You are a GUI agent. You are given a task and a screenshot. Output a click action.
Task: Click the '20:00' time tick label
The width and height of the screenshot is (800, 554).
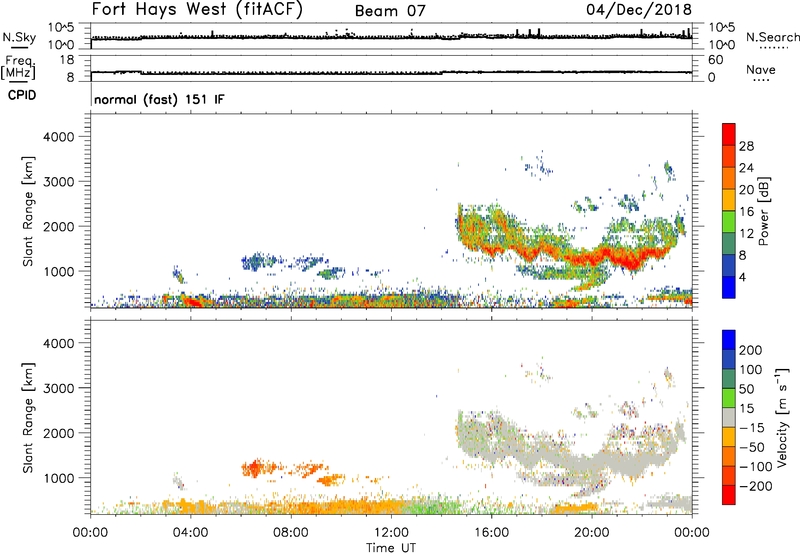tap(591, 533)
